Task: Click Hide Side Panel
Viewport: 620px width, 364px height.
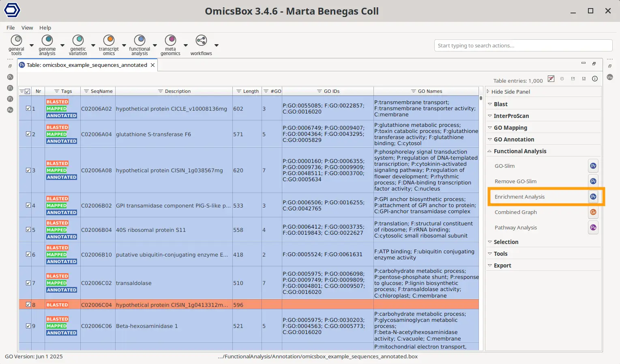Action: [x=511, y=92]
